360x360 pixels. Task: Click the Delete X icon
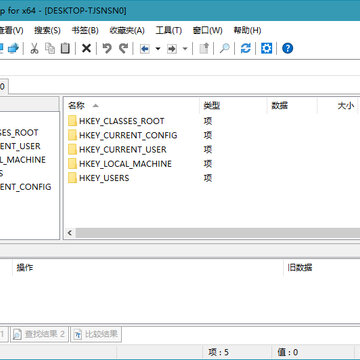coord(86,49)
